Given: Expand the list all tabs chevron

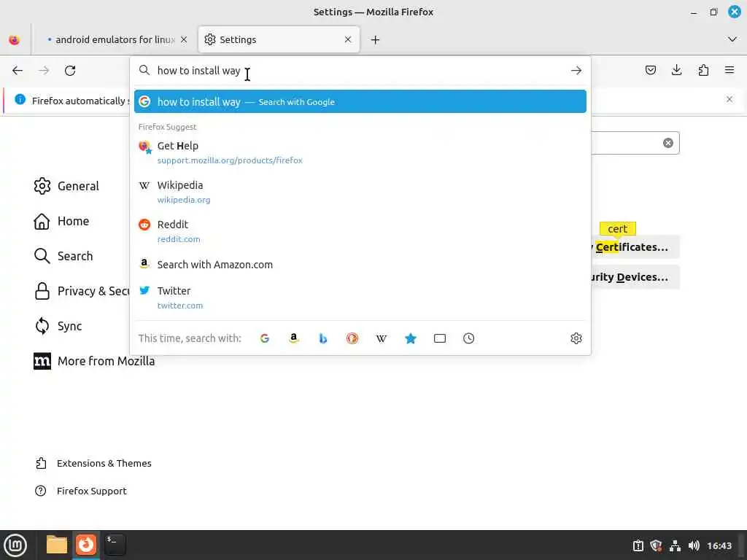Looking at the screenshot, I should point(732,39).
